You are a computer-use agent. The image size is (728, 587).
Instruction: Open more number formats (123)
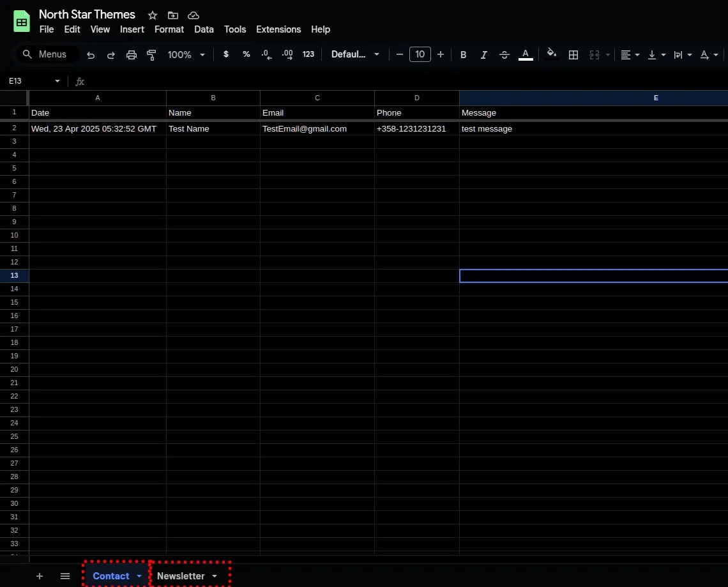coord(308,54)
